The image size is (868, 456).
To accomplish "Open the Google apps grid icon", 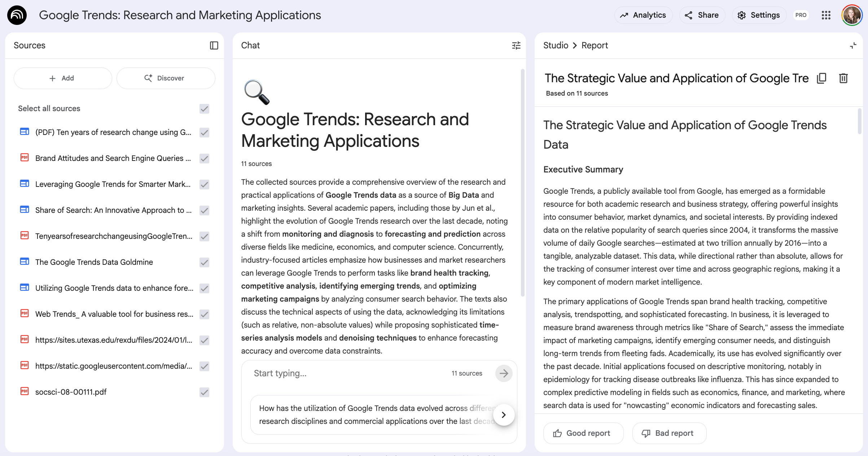I will coord(826,15).
